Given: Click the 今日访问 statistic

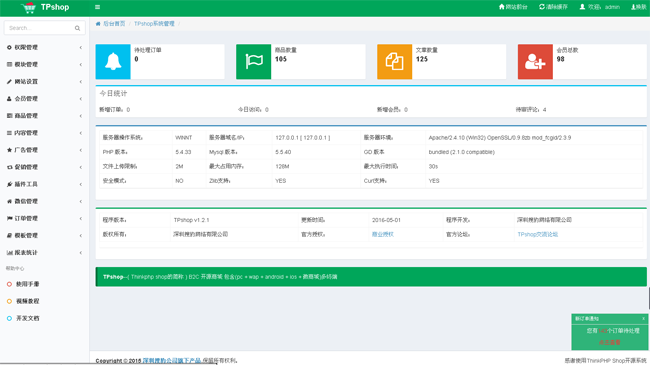Looking at the screenshot, I should coord(253,110).
